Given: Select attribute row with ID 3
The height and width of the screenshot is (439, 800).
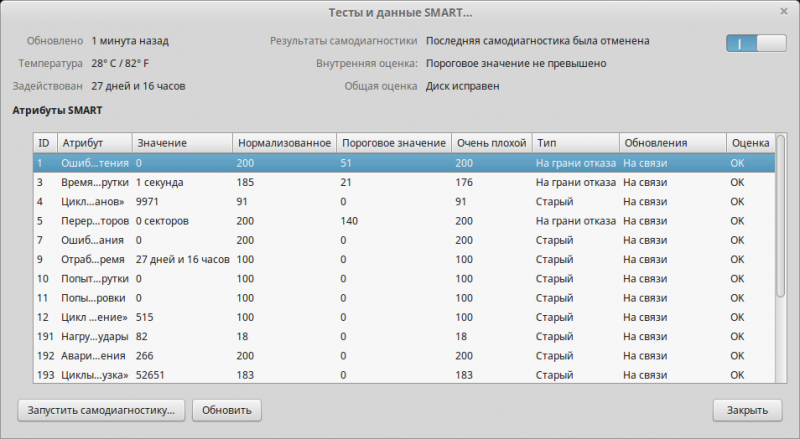Looking at the screenshot, I should tap(400, 182).
